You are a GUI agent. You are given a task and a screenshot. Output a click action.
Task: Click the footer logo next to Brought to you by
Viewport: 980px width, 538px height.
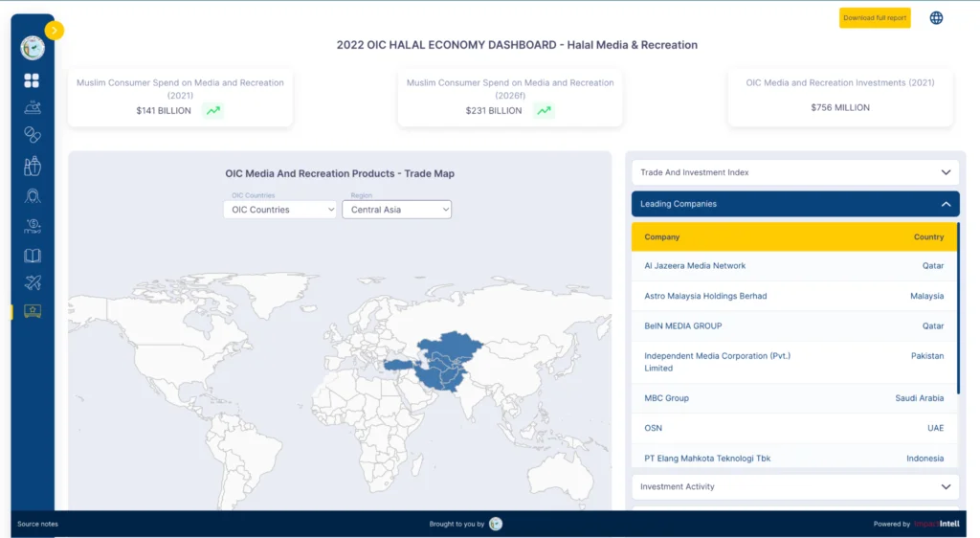[496, 524]
